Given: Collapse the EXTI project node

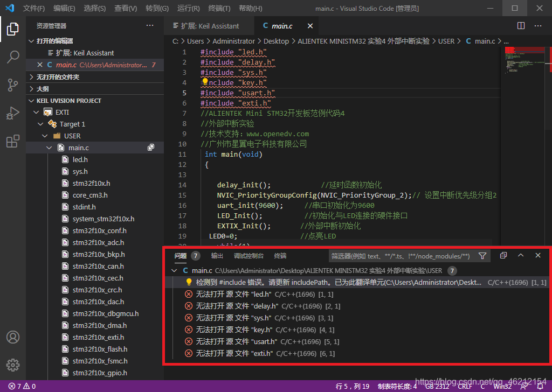Looking at the screenshot, I should tap(36, 112).
